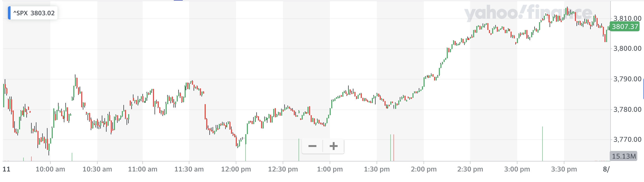Click the tallest green volume bar after 3:00 pm
The image size is (644, 182).
542,144
